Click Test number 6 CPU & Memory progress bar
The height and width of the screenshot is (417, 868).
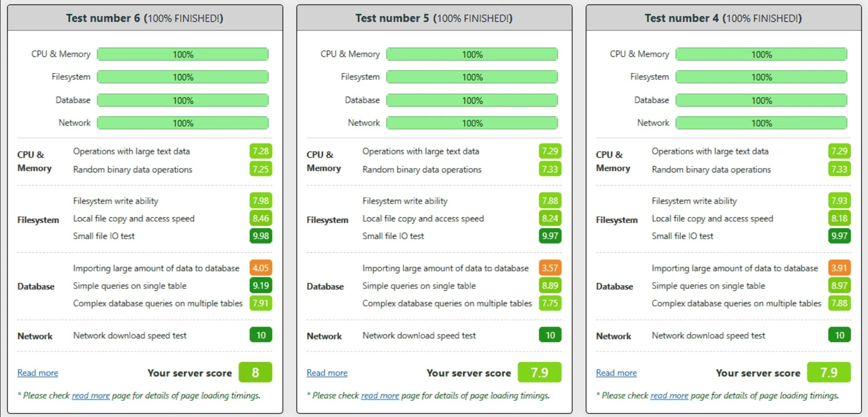click(x=183, y=54)
